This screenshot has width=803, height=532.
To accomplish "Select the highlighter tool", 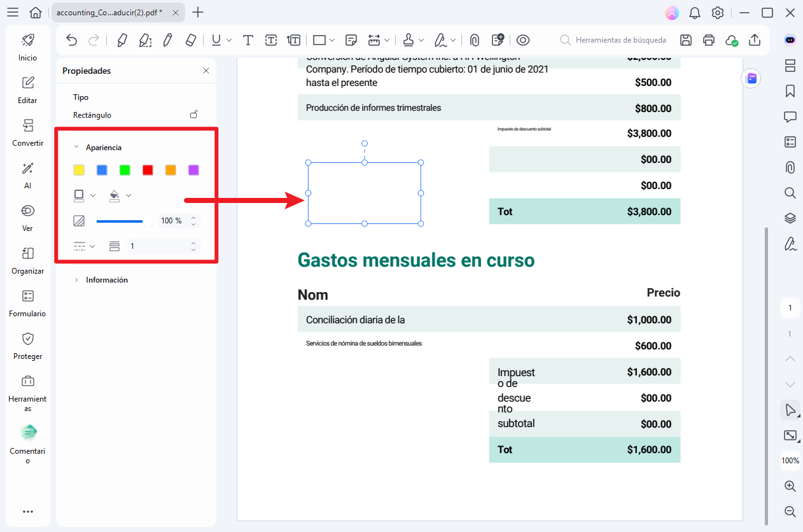I will (x=122, y=39).
